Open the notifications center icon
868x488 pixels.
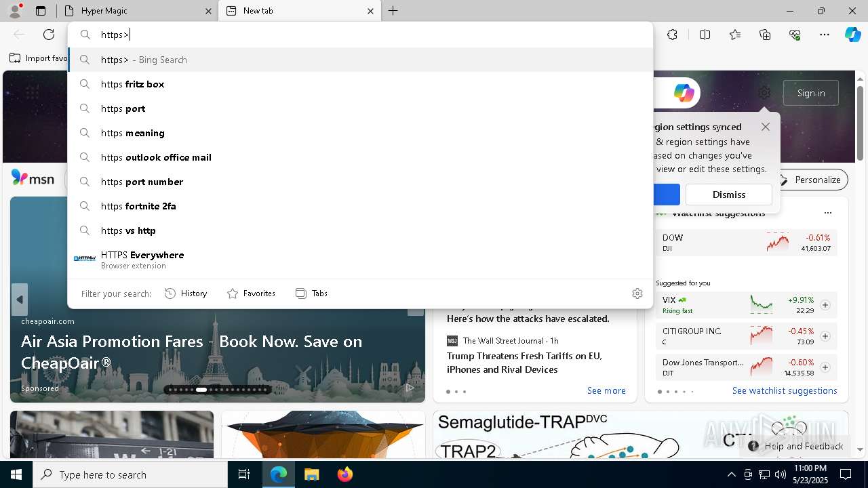[846, 474]
